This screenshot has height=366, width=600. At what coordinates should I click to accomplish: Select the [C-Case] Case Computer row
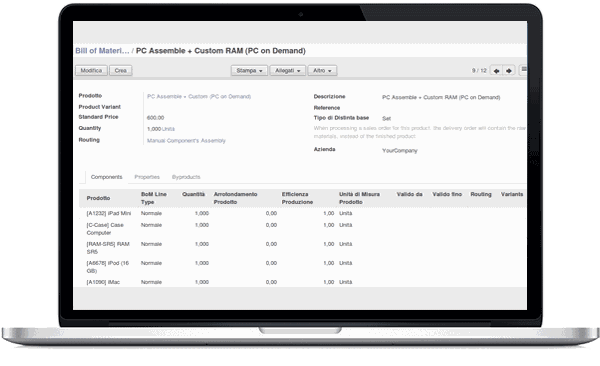point(302,229)
